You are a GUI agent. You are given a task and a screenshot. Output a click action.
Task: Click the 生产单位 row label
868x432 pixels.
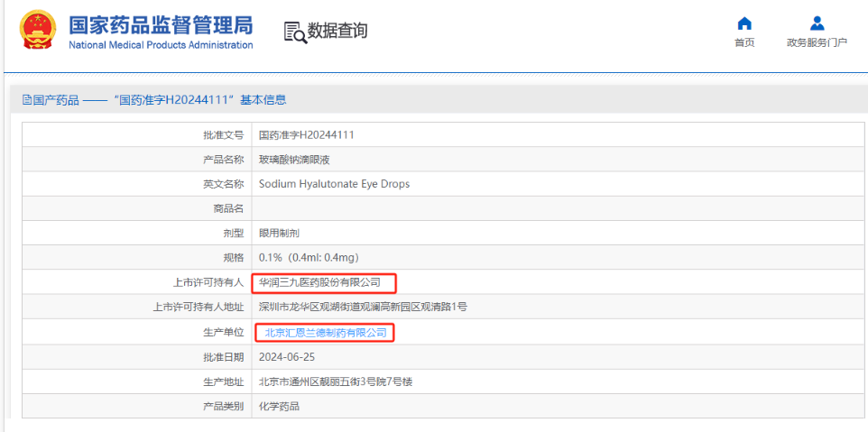pos(223,332)
